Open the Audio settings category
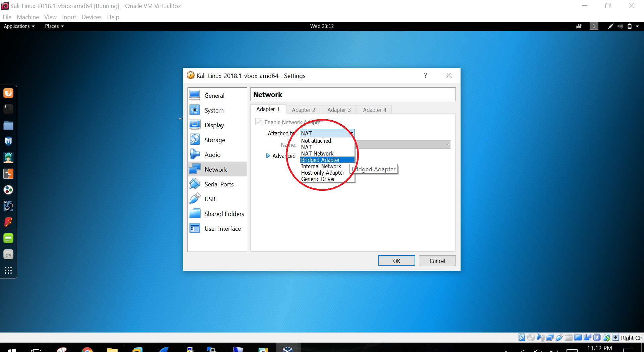 [x=212, y=155]
